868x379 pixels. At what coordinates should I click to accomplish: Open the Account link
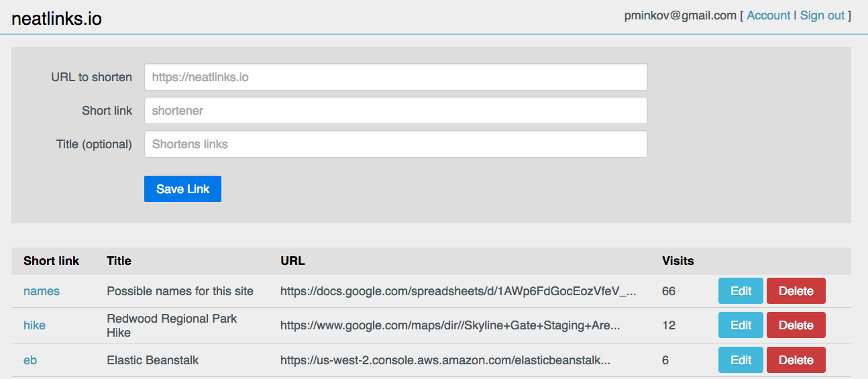768,15
